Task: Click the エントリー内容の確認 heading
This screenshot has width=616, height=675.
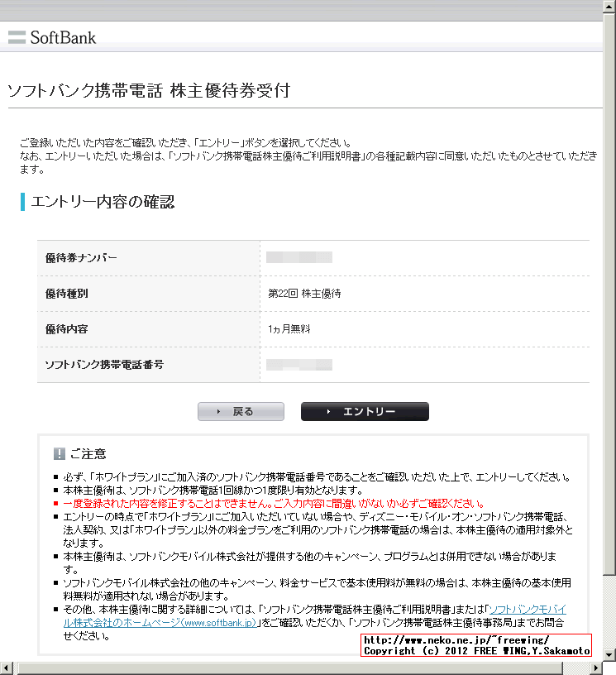Action: (103, 202)
